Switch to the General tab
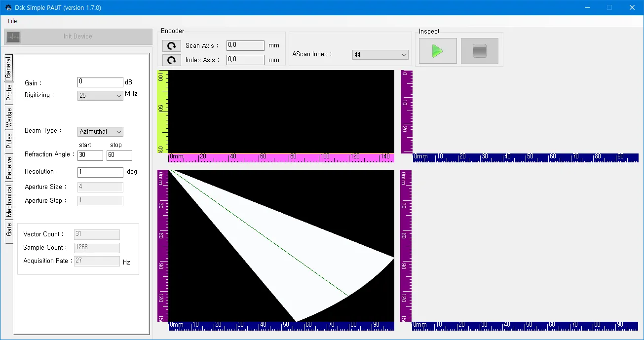Image resolution: width=644 pixels, height=340 pixels. coord(8,68)
